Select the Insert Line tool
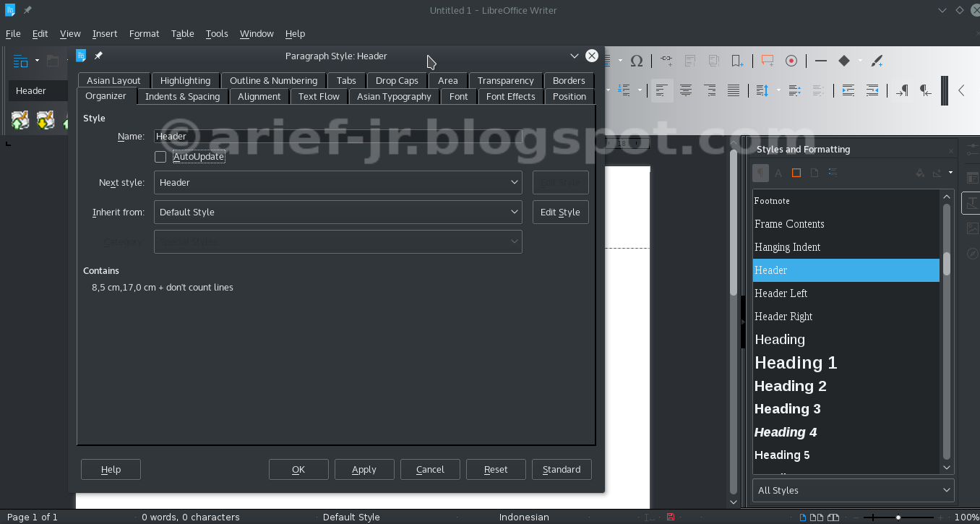The image size is (980, 524). pos(820,61)
